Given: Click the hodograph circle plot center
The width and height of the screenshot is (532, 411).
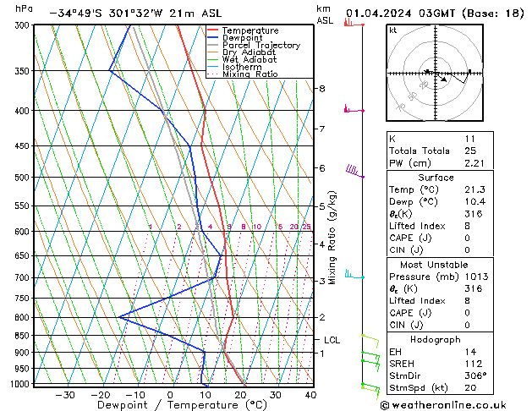Looking at the screenshot, I should click(433, 74).
